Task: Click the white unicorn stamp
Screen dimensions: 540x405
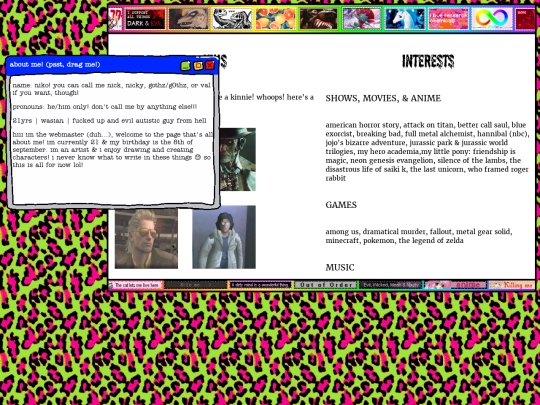Action: pyautogui.click(x=405, y=19)
